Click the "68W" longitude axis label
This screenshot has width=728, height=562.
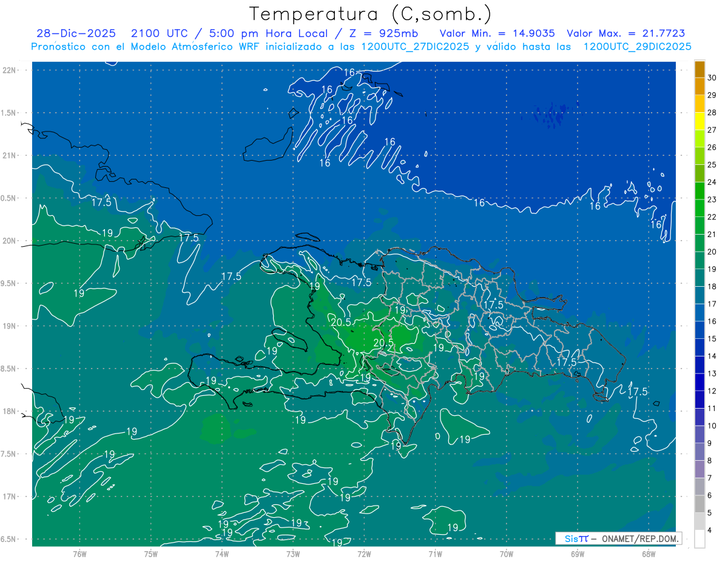(649, 554)
